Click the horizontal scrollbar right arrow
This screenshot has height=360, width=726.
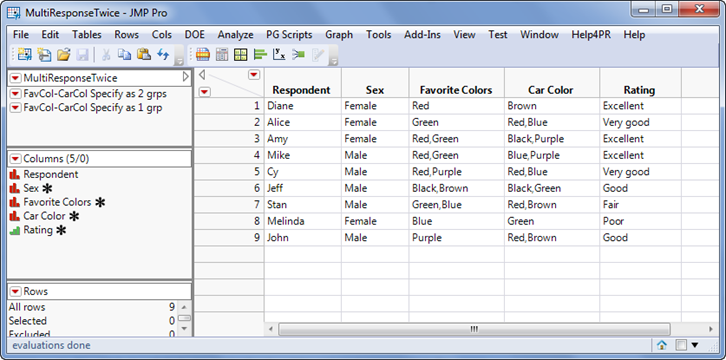(710, 329)
